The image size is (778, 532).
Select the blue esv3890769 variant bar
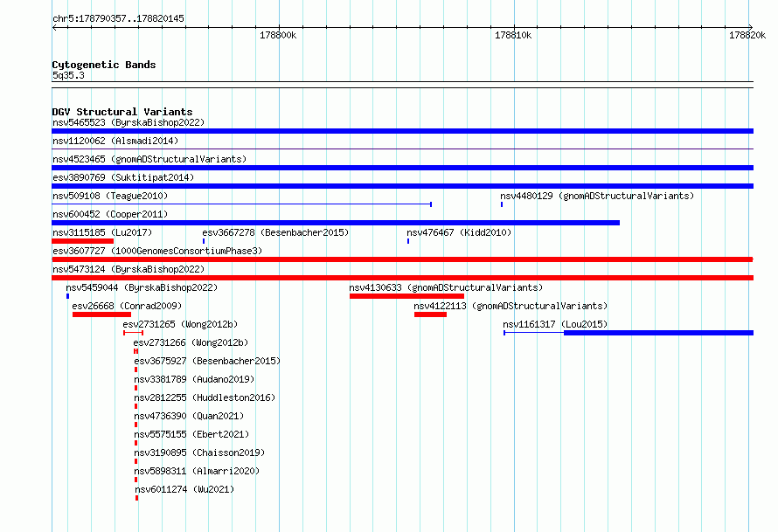402,186
